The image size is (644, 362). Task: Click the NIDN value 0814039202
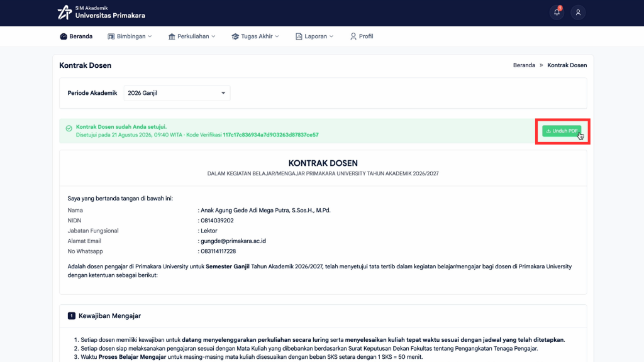click(x=217, y=221)
